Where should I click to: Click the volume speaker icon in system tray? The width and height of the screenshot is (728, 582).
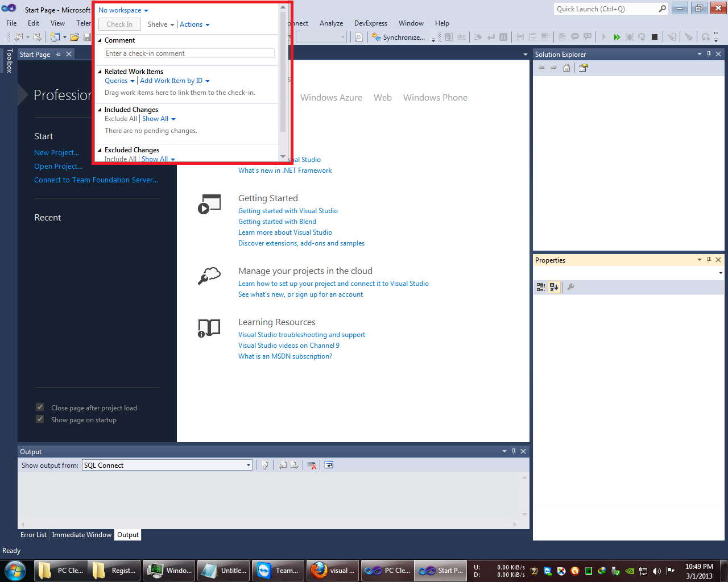coord(657,571)
